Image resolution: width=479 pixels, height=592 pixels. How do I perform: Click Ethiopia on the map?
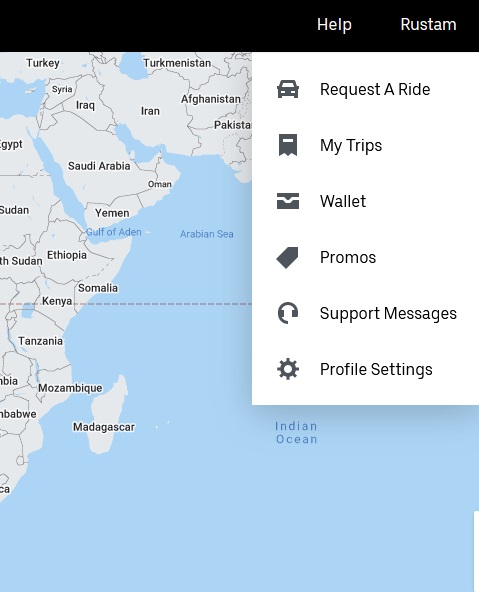[x=67, y=255]
